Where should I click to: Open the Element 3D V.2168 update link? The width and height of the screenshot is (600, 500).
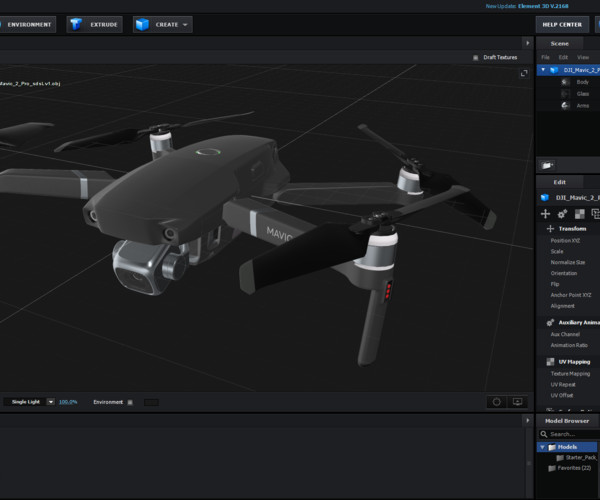(x=543, y=6)
